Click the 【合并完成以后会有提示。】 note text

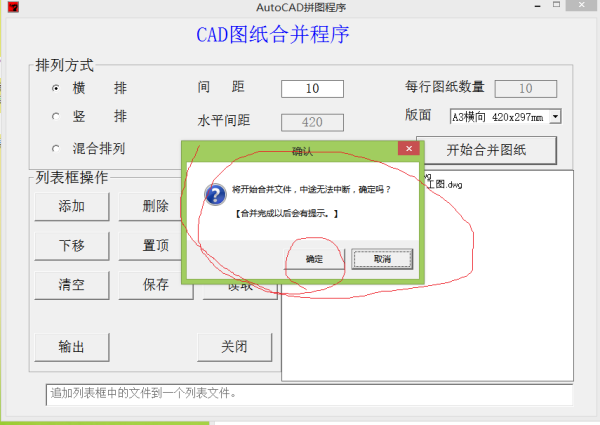tap(286, 213)
